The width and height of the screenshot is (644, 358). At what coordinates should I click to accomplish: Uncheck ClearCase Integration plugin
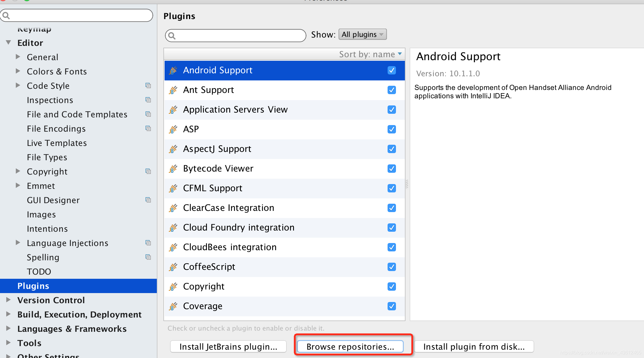[392, 208]
